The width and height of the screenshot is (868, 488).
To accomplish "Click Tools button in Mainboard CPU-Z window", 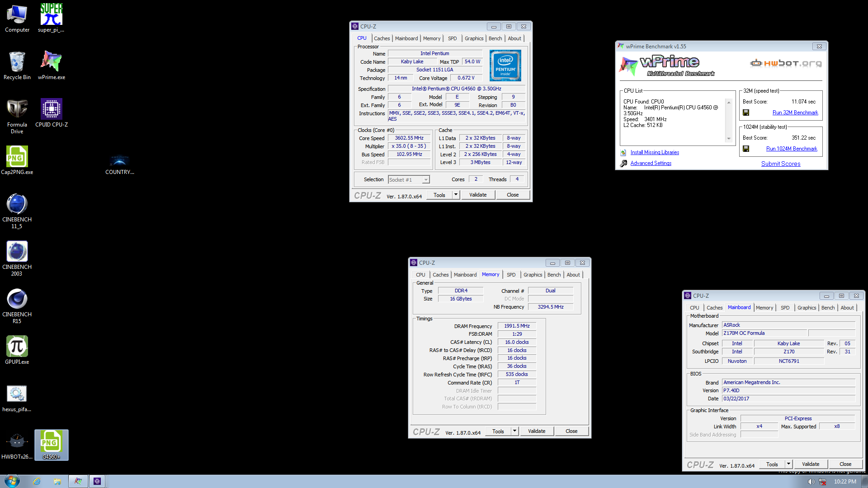I will point(772,464).
